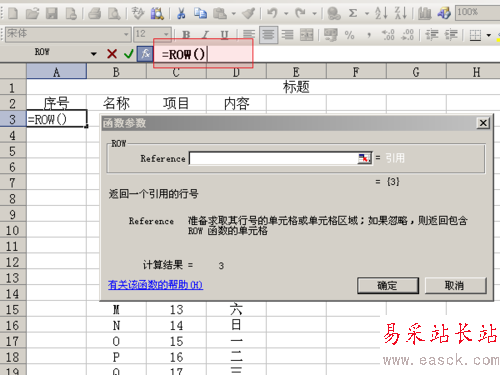Open an existing file with folder icon
The height and width of the screenshot is (375, 500).
pos(32,13)
